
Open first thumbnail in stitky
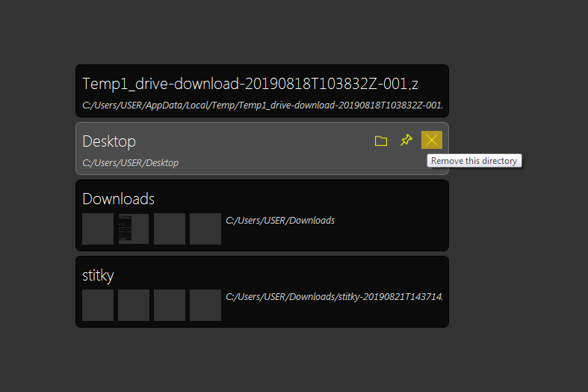(98, 305)
